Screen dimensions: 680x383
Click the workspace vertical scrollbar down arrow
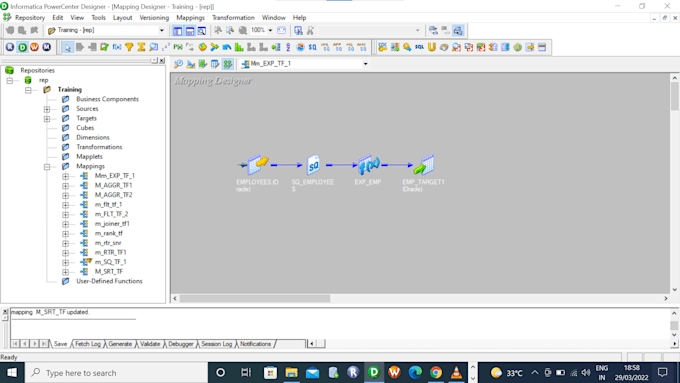(674, 290)
